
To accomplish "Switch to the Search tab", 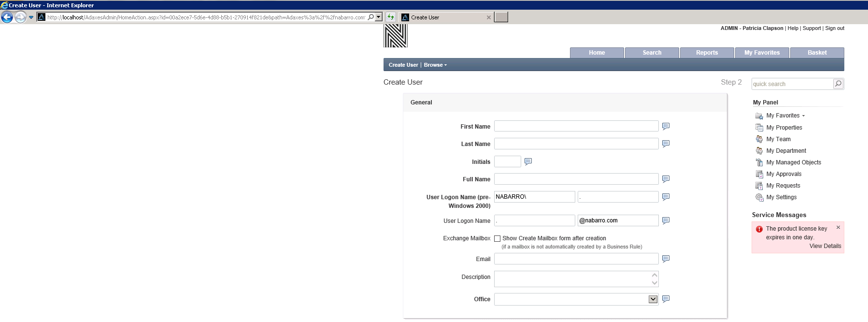I will pyautogui.click(x=652, y=53).
